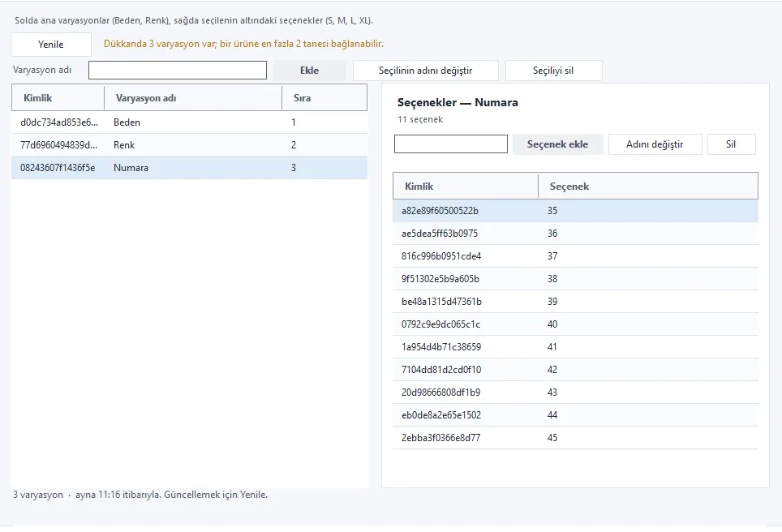This screenshot has height=532, width=782.
Task: Click the Seçenek ekle button
Action: click(557, 144)
